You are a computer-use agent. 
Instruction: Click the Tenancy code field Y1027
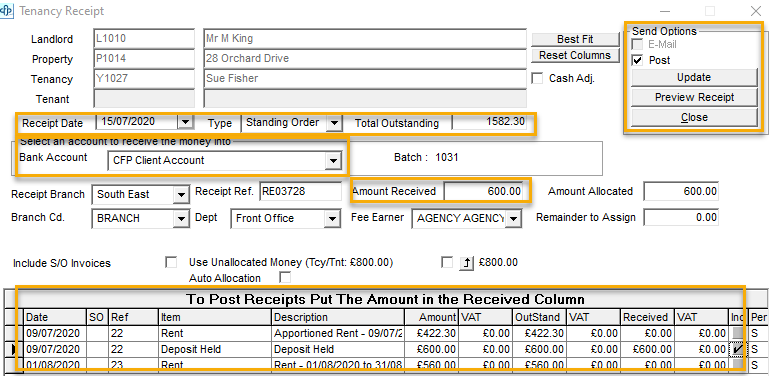[144, 79]
